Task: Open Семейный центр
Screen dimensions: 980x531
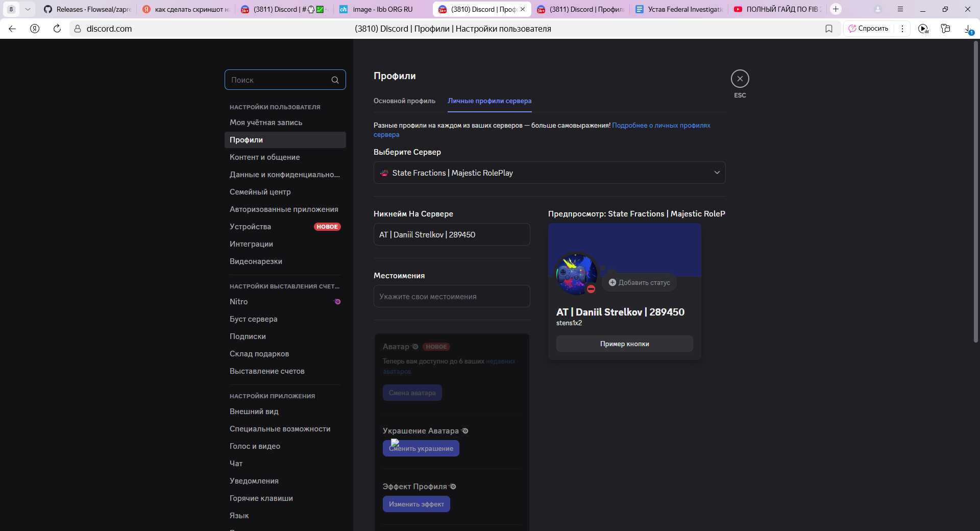Action: 285,192
